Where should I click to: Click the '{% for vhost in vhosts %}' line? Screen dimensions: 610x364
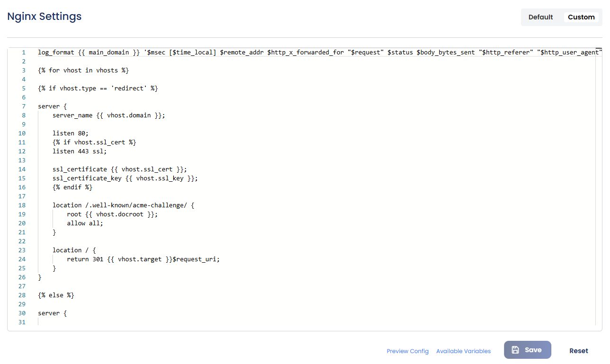[84, 70]
